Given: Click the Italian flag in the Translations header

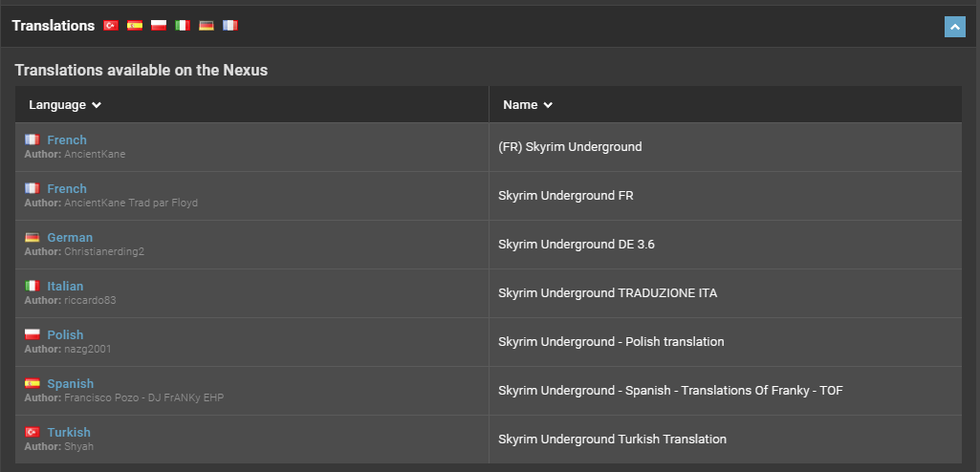Looking at the screenshot, I should tap(183, 26).
